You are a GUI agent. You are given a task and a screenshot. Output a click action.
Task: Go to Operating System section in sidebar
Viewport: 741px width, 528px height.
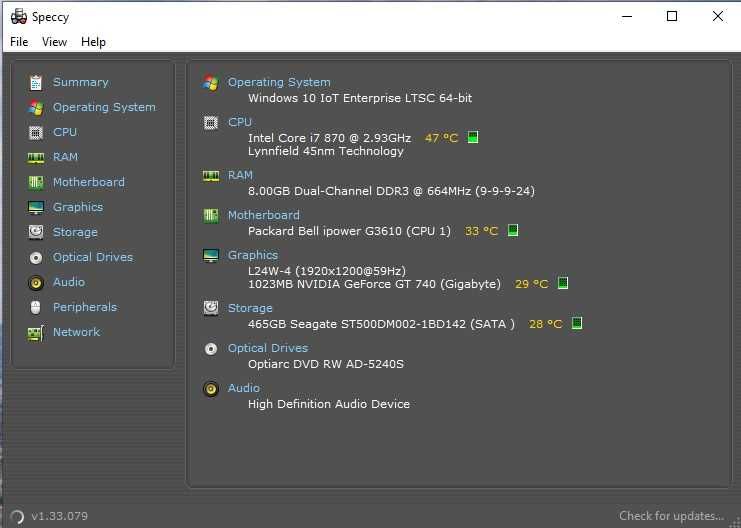point(104,107)
